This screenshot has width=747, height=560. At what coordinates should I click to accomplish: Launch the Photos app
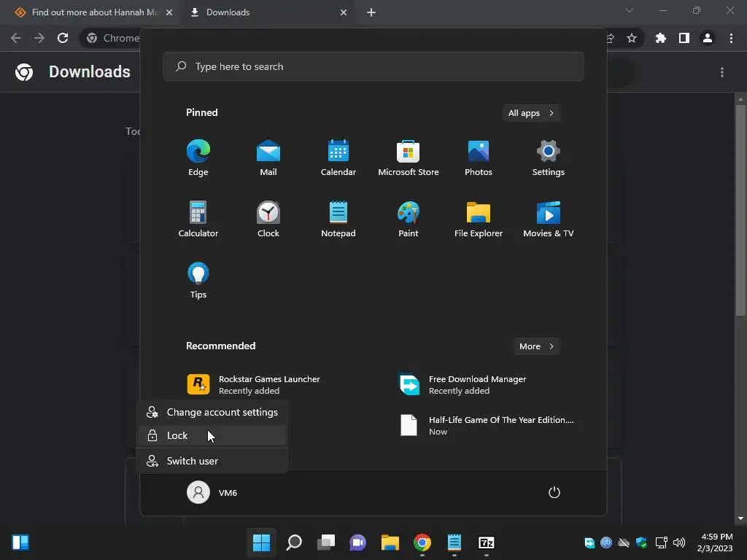click(479, 157)
